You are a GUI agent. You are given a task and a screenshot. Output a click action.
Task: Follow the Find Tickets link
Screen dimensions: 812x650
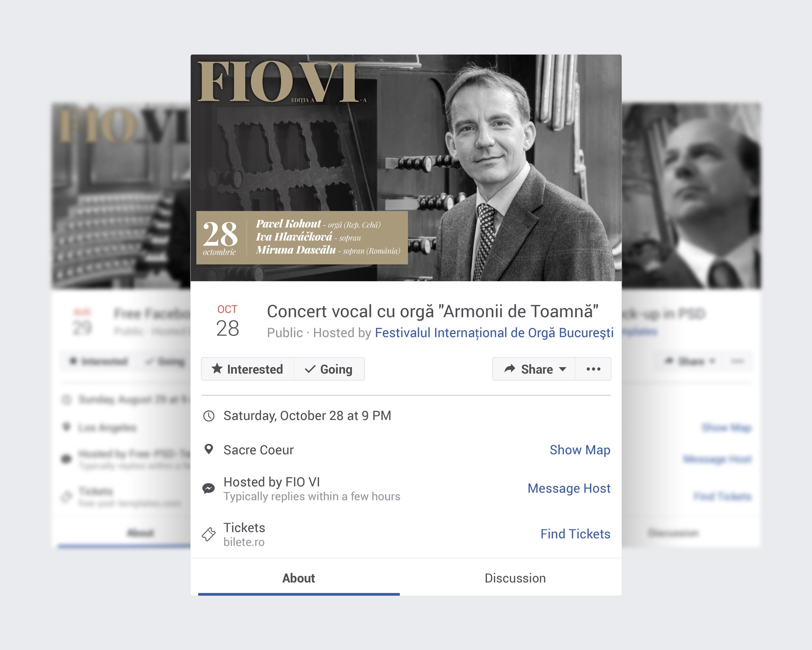pyautogui.click(x=575, y=534)
